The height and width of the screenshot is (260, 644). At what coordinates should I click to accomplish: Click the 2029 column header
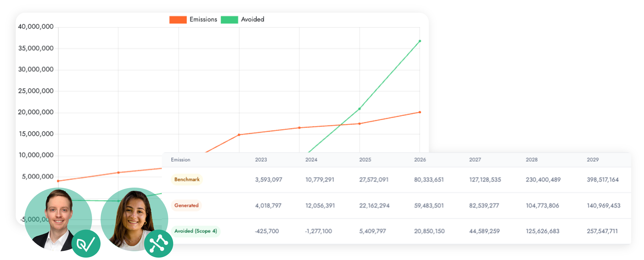click(x=593, y=160)
